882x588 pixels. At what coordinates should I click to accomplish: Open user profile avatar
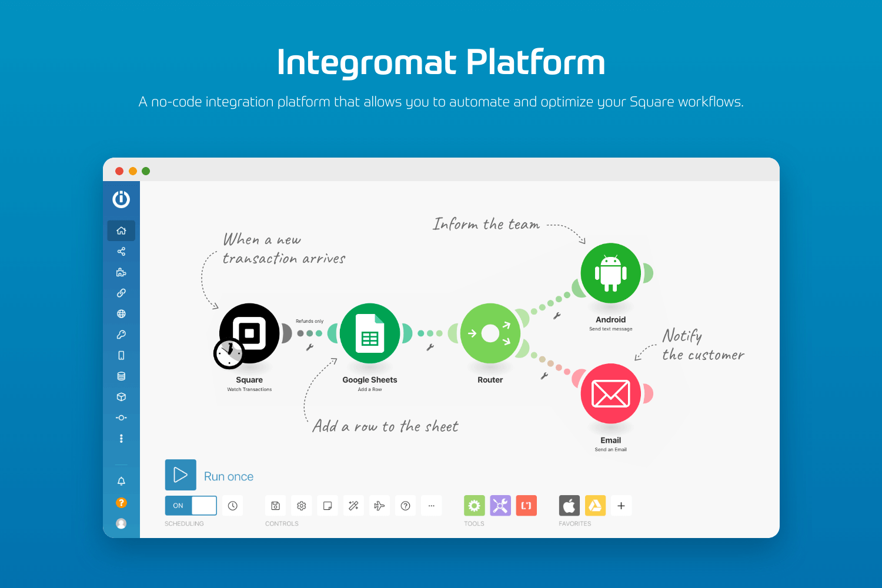click(121, 523)
